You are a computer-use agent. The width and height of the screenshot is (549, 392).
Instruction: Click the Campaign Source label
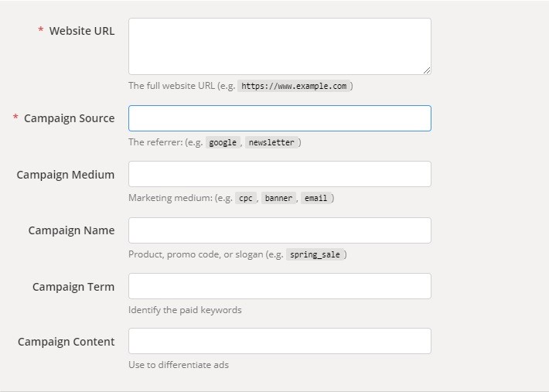point(70,118)
